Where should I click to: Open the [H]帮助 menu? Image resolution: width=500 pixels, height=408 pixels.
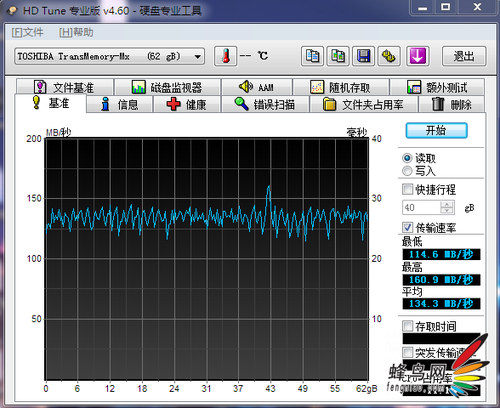pyautogui.click(x=76, y=32)
